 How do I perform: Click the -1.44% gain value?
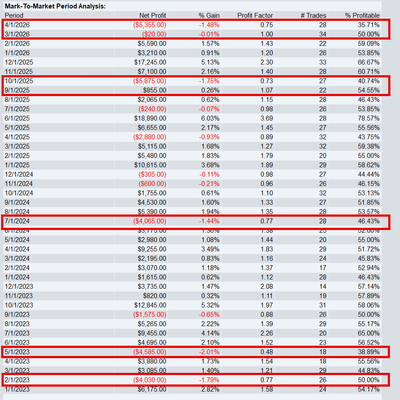click(x=209, y=221)
